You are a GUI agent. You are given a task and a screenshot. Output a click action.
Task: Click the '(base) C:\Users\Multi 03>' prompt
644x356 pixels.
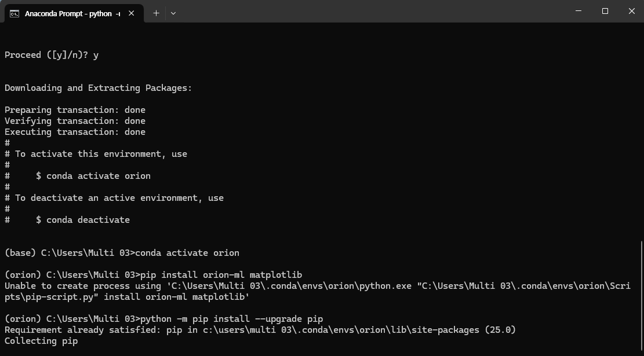tap(70, 252)
